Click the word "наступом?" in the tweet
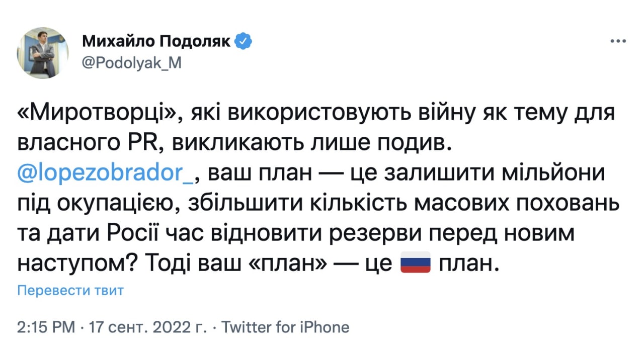The width and height of the screenshot is (644, 352). (x=76, y=262)
